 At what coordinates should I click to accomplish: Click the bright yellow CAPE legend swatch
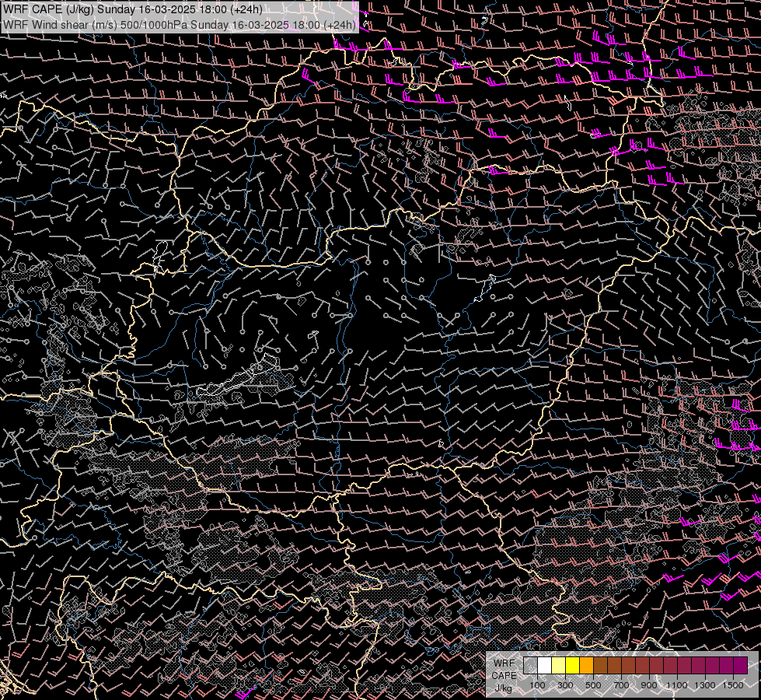click(573, 665)
